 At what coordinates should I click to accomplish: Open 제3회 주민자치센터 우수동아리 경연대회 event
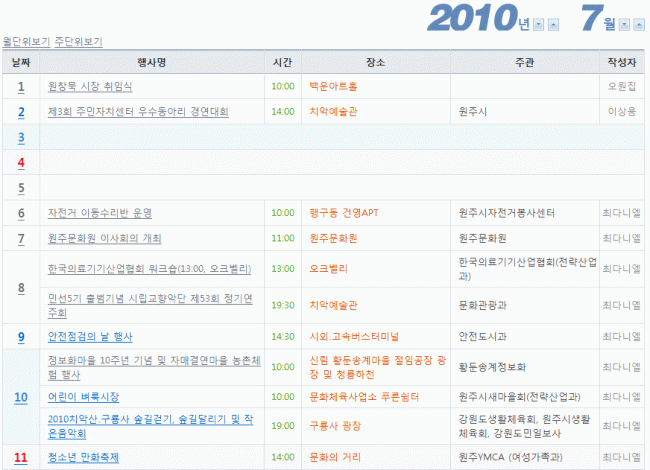(138, 111)
